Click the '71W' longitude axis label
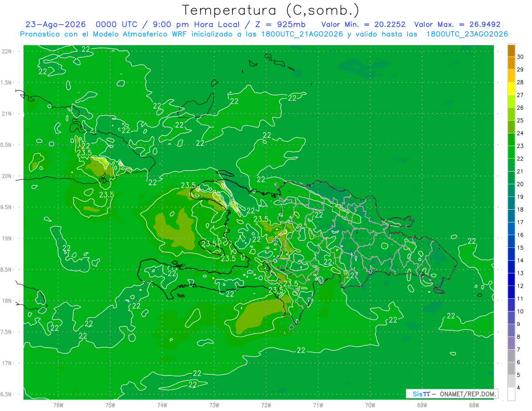 (x=318, y=405)
